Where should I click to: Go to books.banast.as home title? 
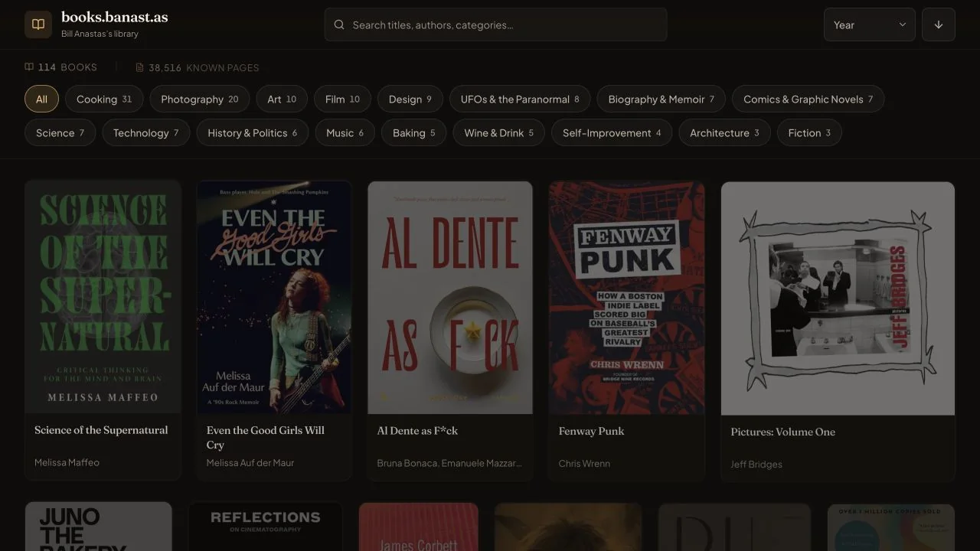coord(114,17)
